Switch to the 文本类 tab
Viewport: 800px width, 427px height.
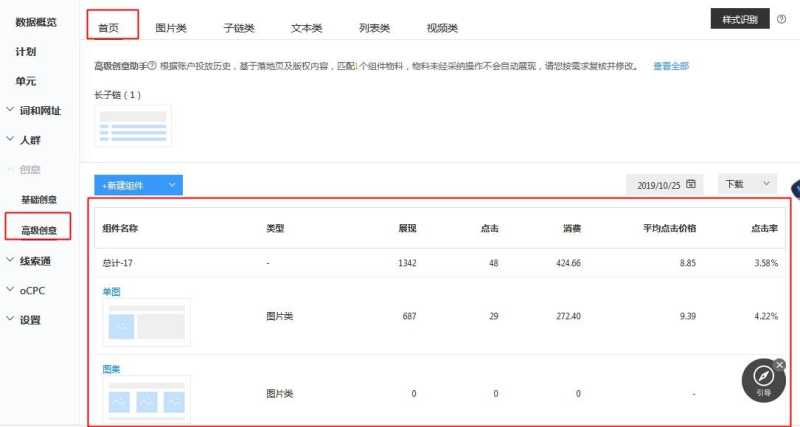307,28
